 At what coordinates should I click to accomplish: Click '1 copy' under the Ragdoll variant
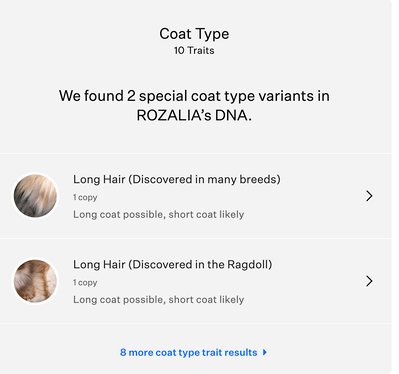(x=85, y=283)
